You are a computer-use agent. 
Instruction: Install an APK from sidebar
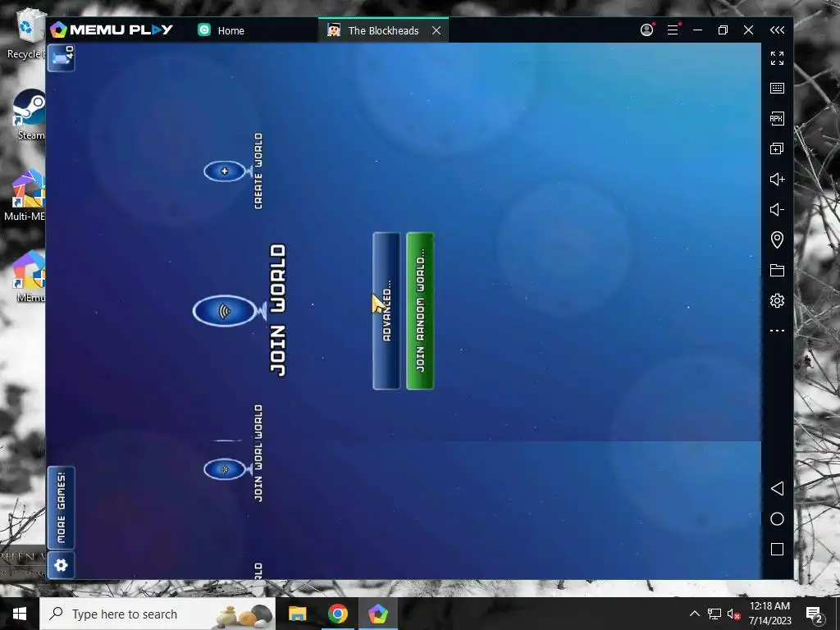point(778,118)
